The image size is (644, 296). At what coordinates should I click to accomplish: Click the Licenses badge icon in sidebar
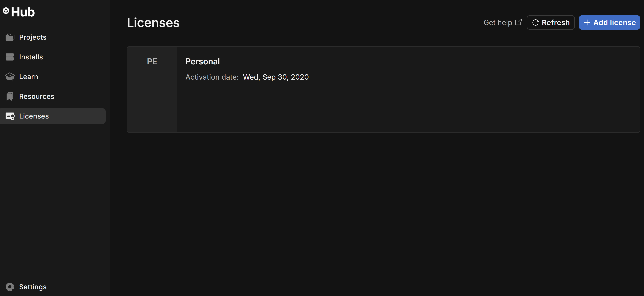pyautogui.click(x=10, y=116)
